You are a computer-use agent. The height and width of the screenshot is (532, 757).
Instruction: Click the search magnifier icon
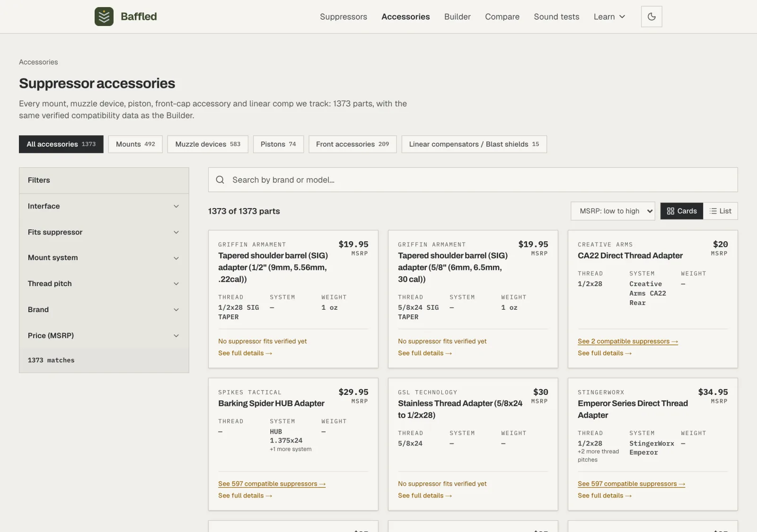pos(220,180)
